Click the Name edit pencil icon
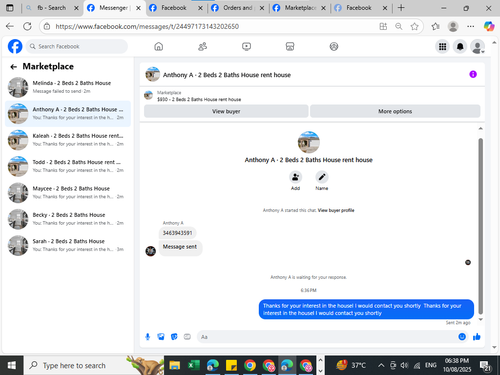This screenshot has height=375, width=500. coord(322,177)
